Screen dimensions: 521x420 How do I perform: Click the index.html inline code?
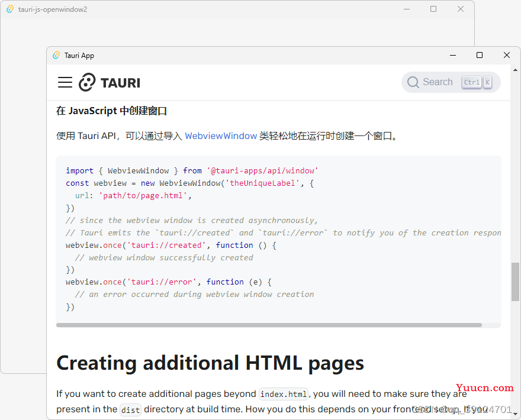click(284, 394)
